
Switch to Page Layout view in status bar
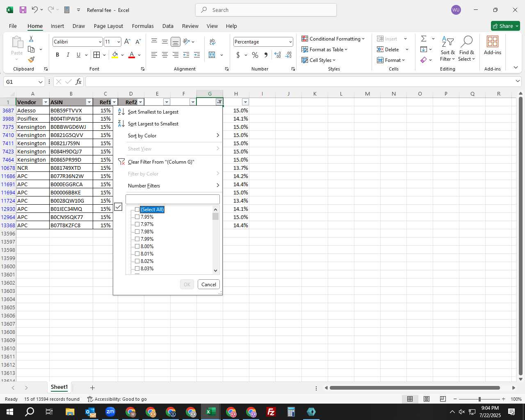click(427, 399)
